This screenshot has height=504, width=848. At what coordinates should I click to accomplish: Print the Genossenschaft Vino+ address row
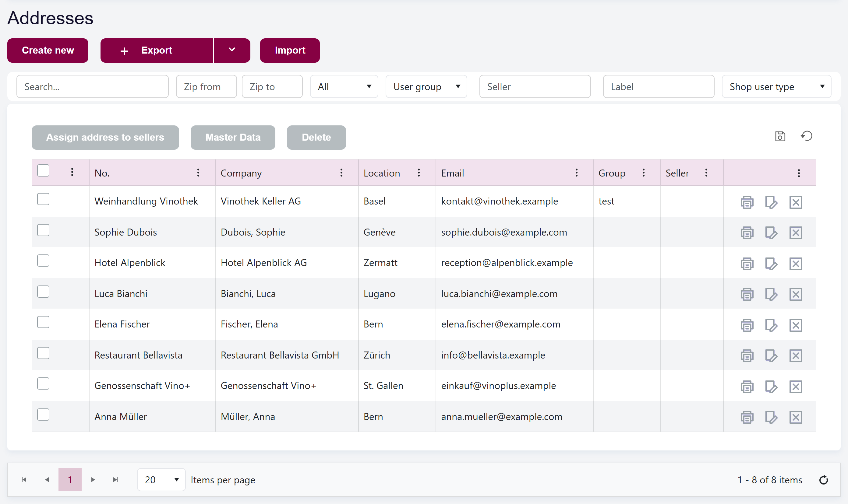coord(747,387)
